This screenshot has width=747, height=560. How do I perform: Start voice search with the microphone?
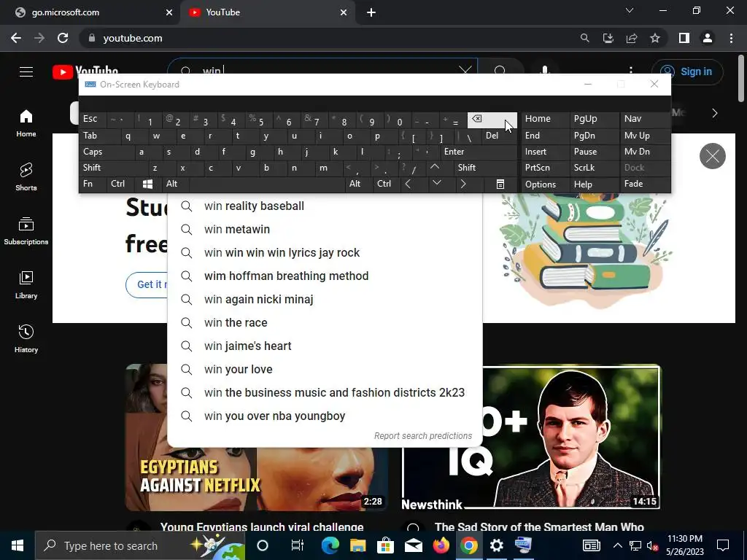[x=545, y=71]
